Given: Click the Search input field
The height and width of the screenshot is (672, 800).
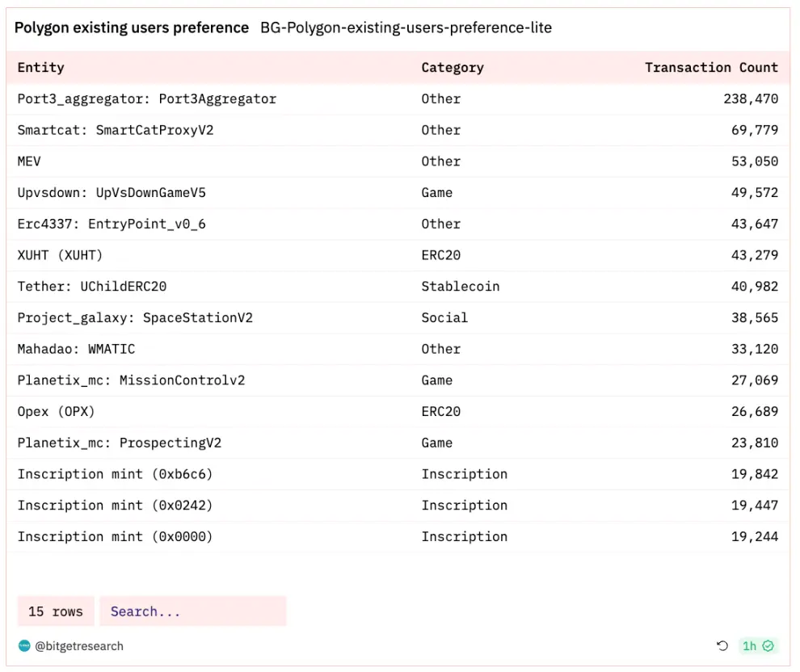Looking at the screenshot, I should coord(192,611).
